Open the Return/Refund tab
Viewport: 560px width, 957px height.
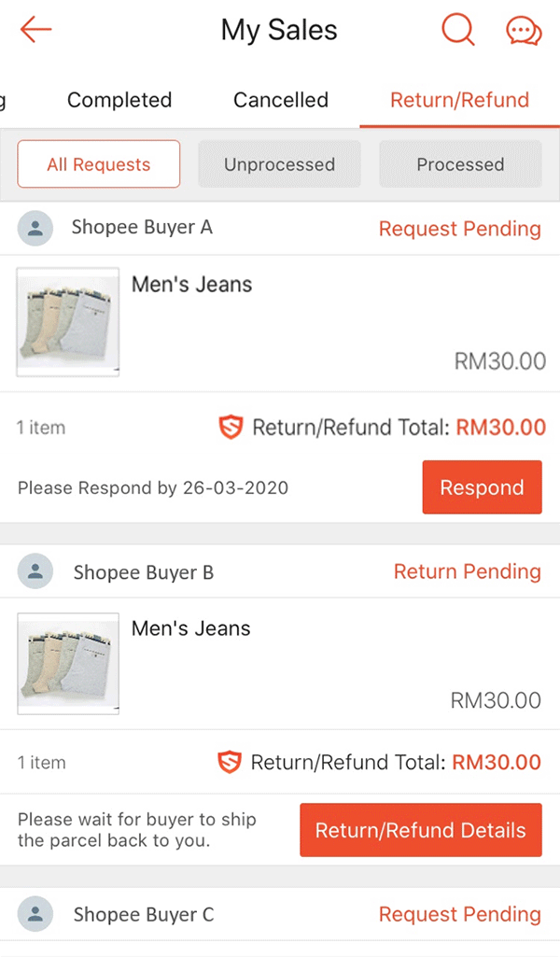coord(459,100)
